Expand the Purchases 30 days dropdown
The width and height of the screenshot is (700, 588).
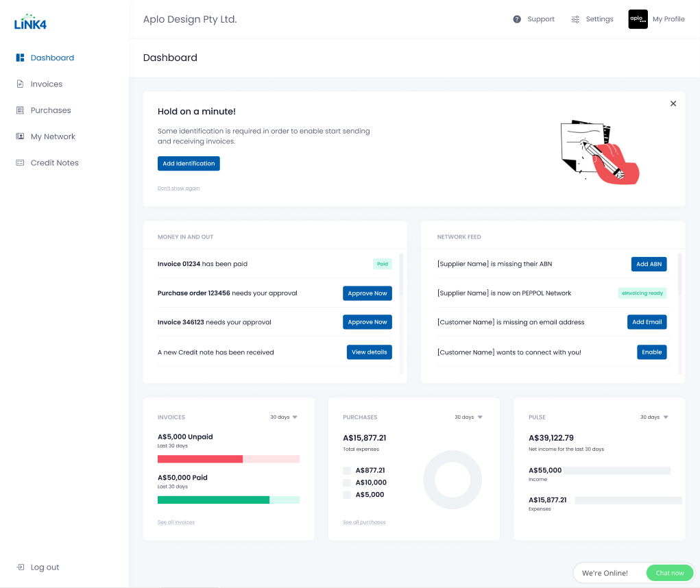pos(469,417)
